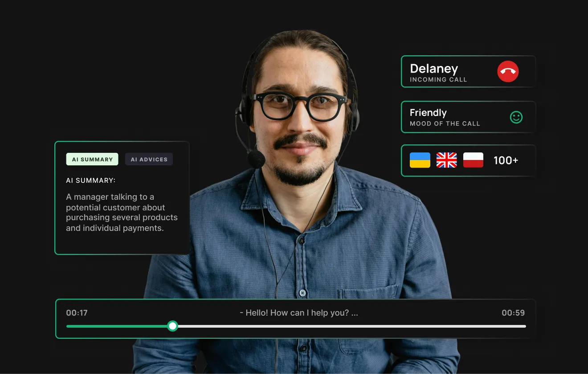
Task: Switch to the AI Summary tab
Action: pos(92,159)
